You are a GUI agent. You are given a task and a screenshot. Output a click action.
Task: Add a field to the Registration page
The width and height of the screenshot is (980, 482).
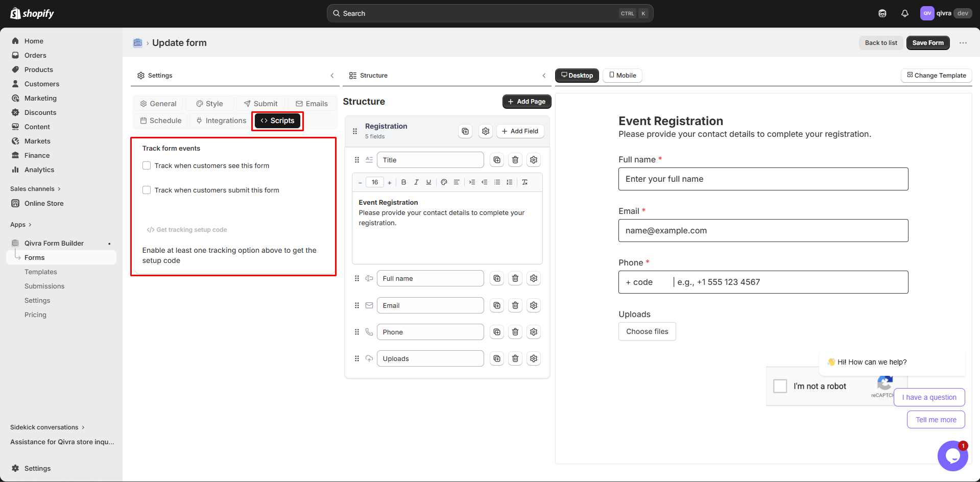(520, 131)
